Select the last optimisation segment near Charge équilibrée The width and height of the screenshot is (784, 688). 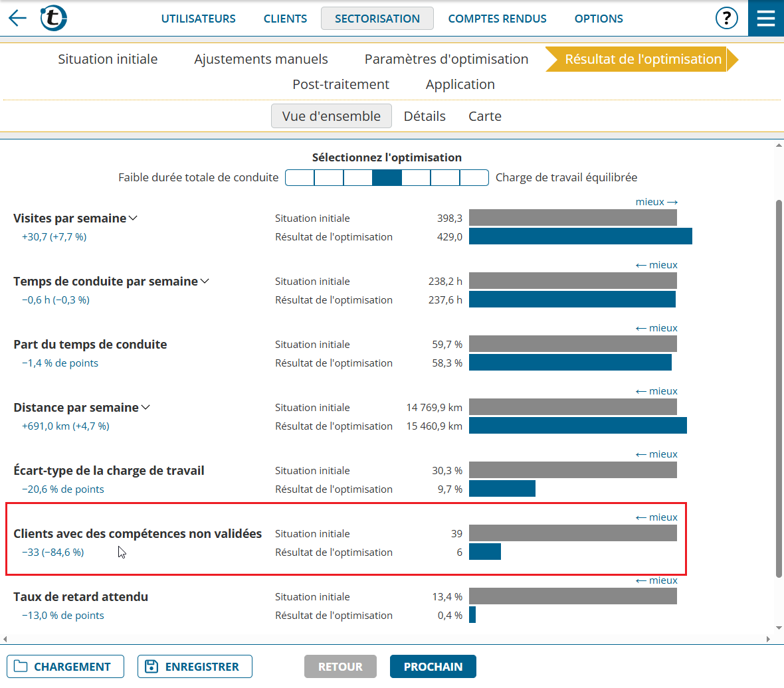click(474, 177)
